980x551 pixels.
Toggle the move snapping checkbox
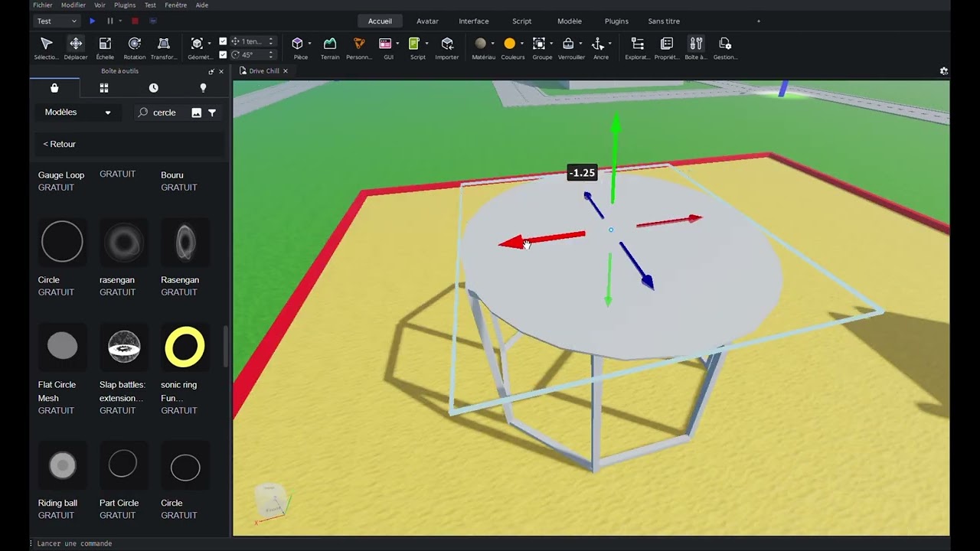pyautogui.click(x=223, y=41)
